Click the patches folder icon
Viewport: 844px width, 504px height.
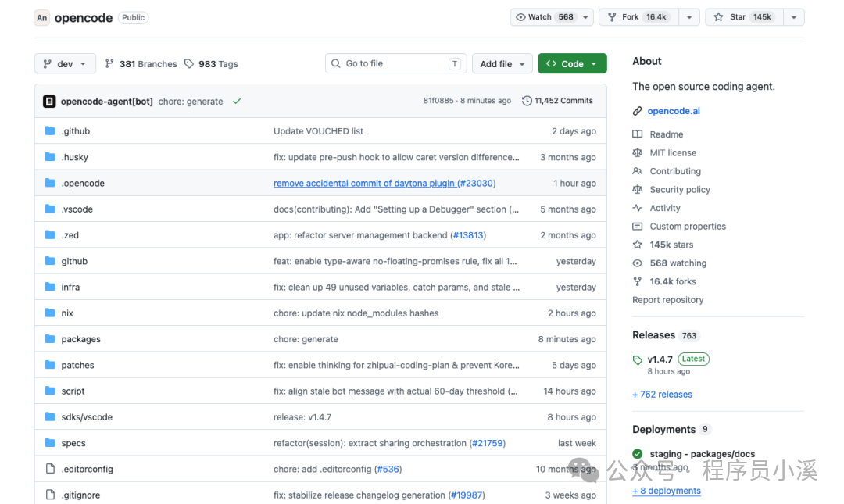(x=50, y=365)
